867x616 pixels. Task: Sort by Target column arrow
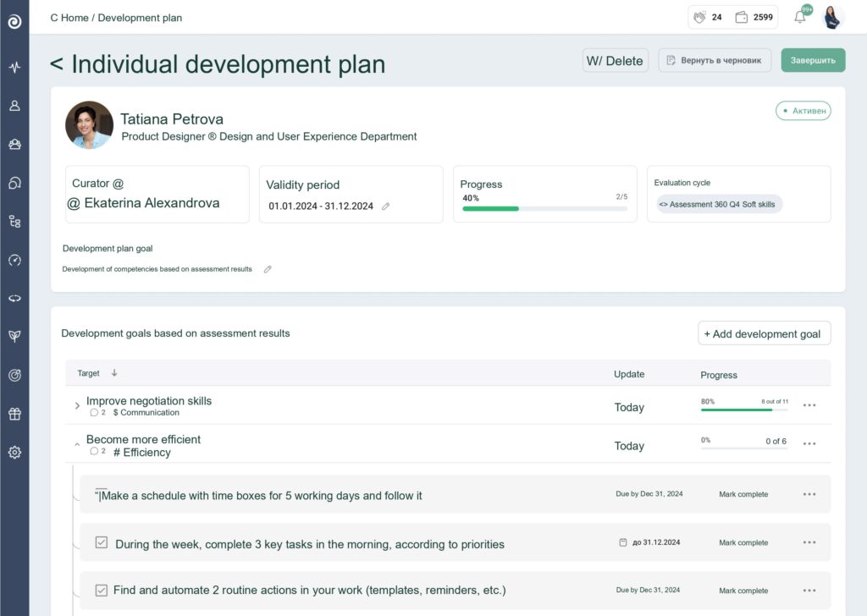[114, 373]
